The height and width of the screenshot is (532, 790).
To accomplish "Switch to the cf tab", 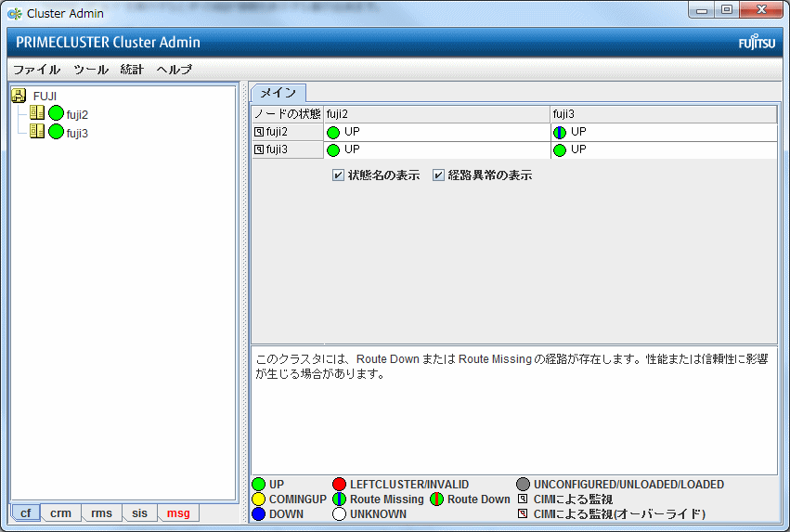I will pyautogui.click(x=26, y=513).
